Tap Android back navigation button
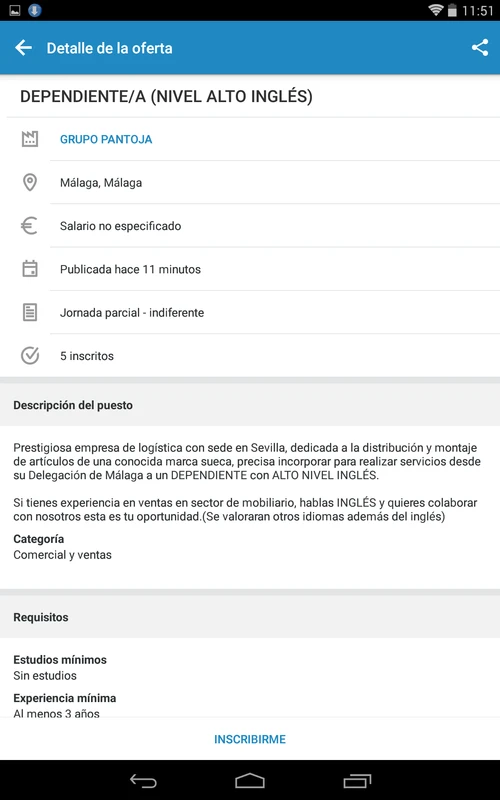Screen dimensions: 500x800 click(143, 781)
